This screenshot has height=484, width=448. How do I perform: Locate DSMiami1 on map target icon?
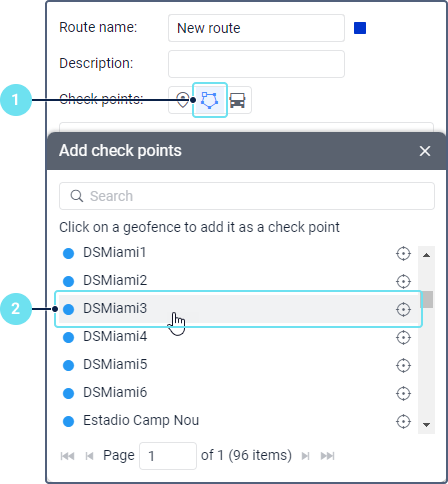403,254
